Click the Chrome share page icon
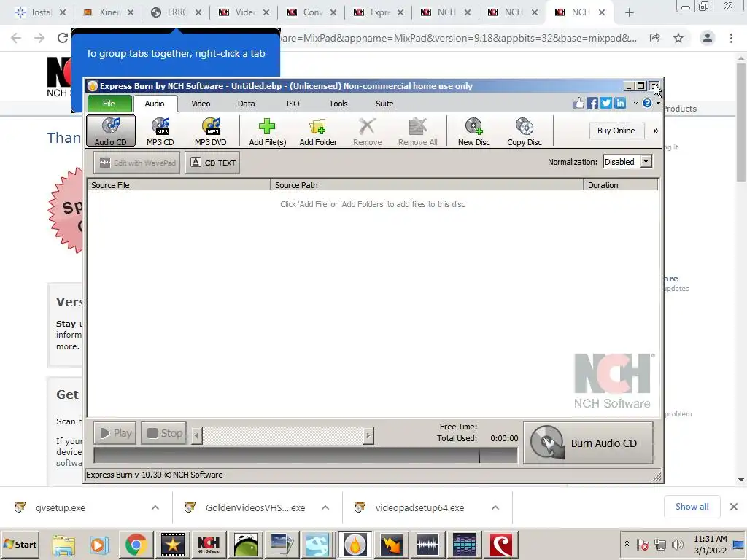The width and height of the screenshot is (747, 560). [655, 38]
